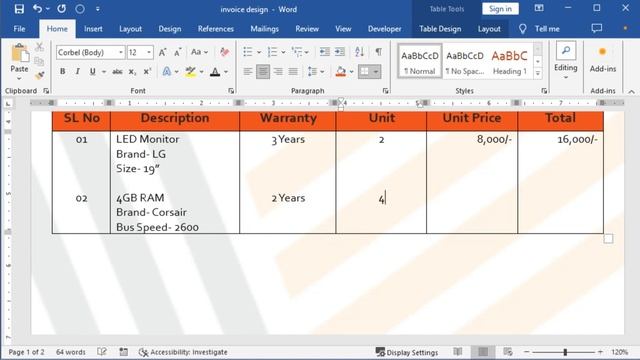Open the Editing menu button
The width and height of the screenshot is (640, 360).
(565, 61)
